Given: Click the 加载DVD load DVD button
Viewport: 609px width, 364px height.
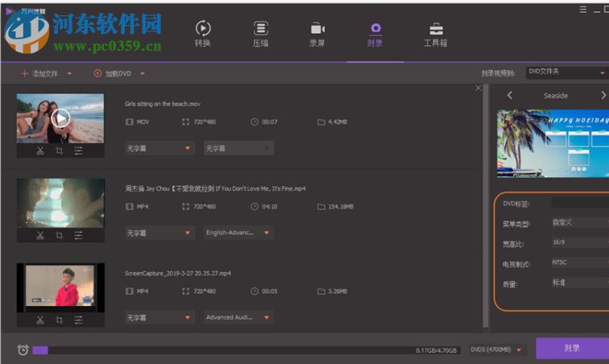Looking at the screenshot, I should tap(113, 73).
